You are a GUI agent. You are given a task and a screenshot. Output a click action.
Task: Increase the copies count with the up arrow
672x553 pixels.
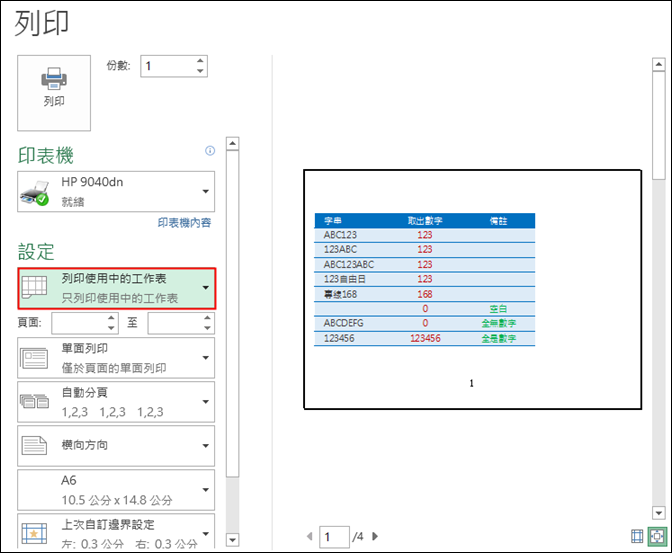pyautogui.click(x=200, y=61)
